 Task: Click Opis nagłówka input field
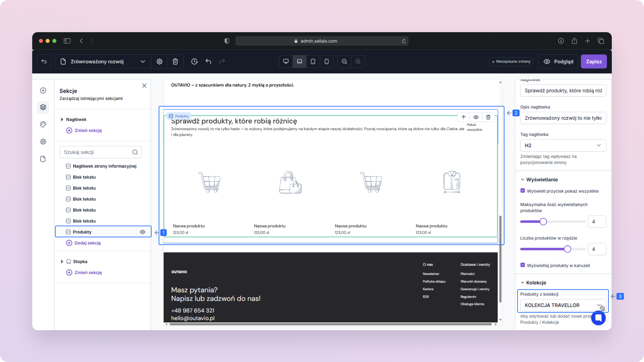(x=563, y=118)
